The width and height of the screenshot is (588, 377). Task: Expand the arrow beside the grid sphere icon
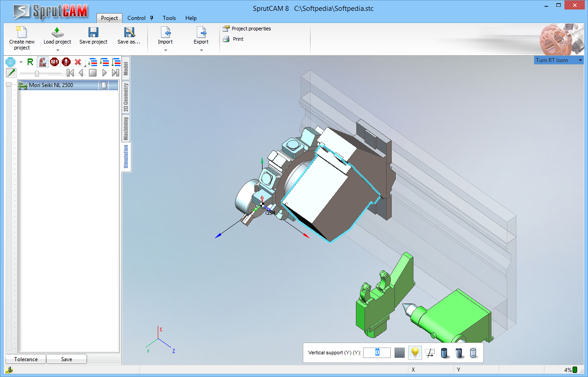[21, 62]
